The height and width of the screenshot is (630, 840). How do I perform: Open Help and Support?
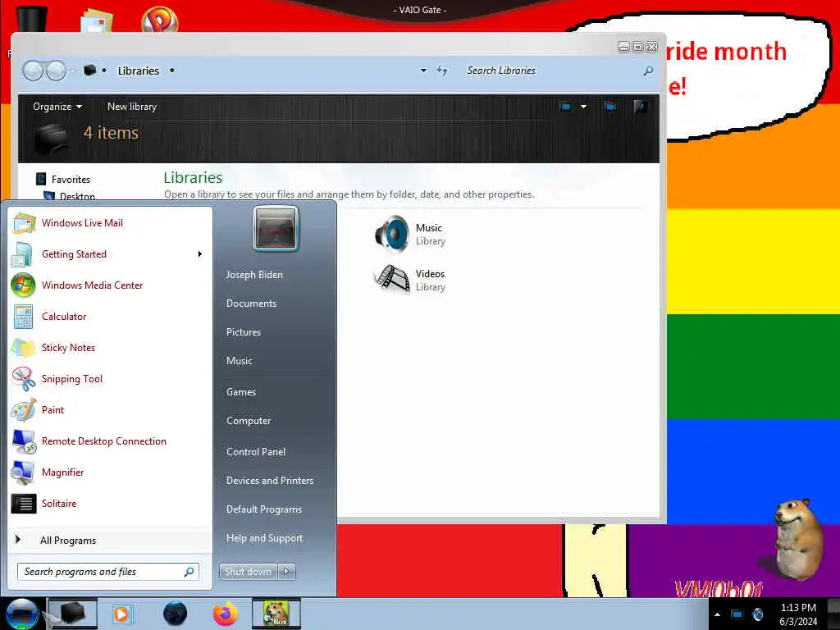pyautogui.click(x=264, y=538)
